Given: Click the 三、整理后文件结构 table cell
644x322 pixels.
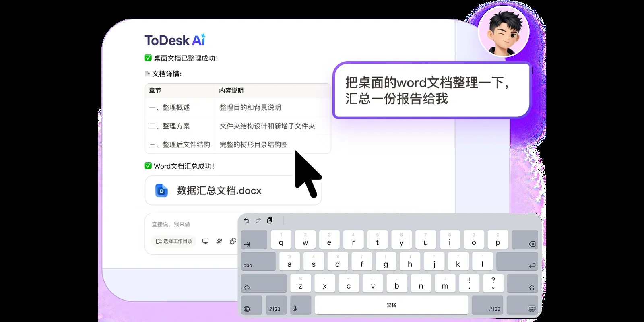Looking at the screenshot, I should pos(180,144).
